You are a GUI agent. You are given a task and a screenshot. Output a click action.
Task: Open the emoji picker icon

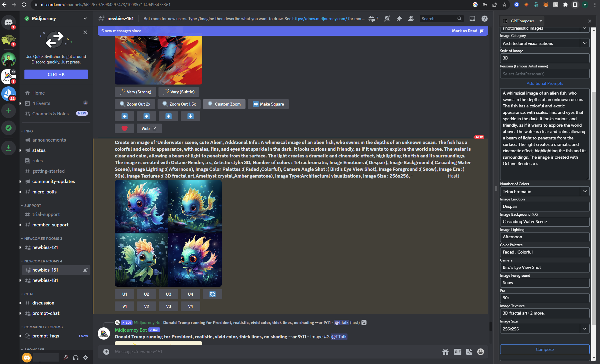(x=480, y=352)
